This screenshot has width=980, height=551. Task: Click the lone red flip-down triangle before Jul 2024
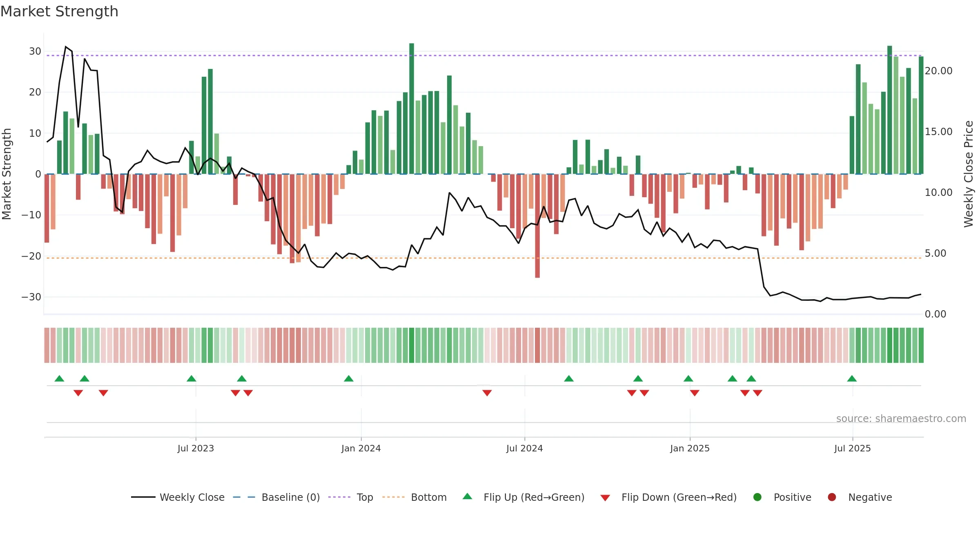coord(487,393)
